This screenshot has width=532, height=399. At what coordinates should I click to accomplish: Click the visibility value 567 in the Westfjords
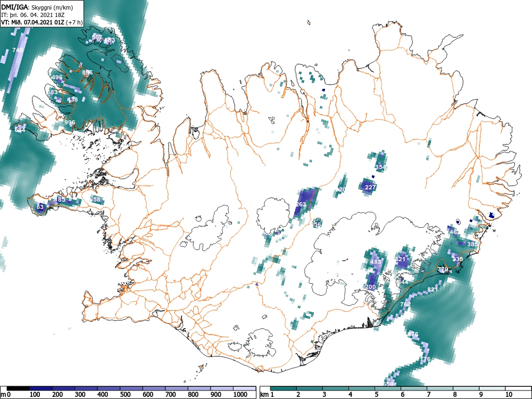click(97, 37)
